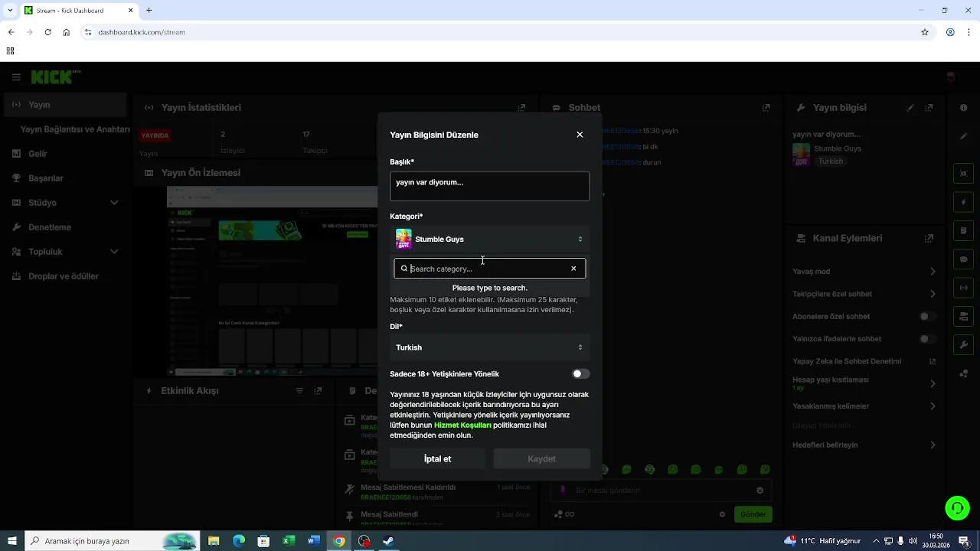Click the profile avatar at top right
Image resolution: width=980 pixels, height=551 pixels.
tap(950, 77)
